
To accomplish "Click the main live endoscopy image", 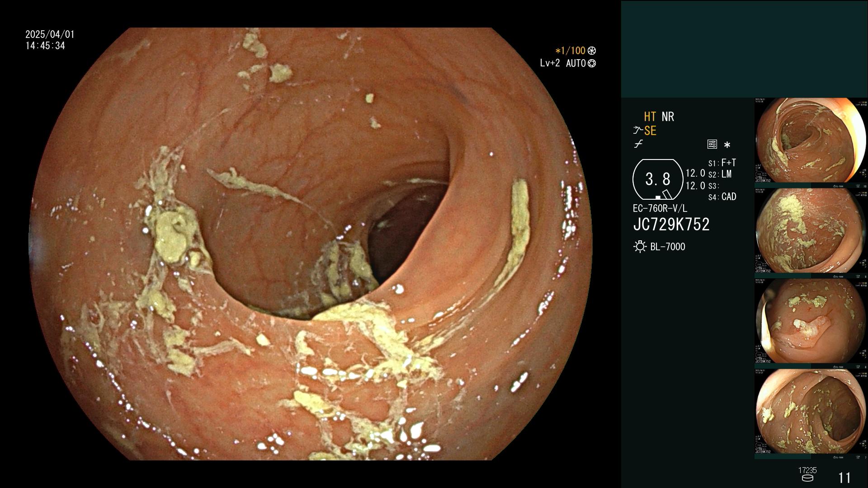I will pyautogui.click(x=311, y=244).
